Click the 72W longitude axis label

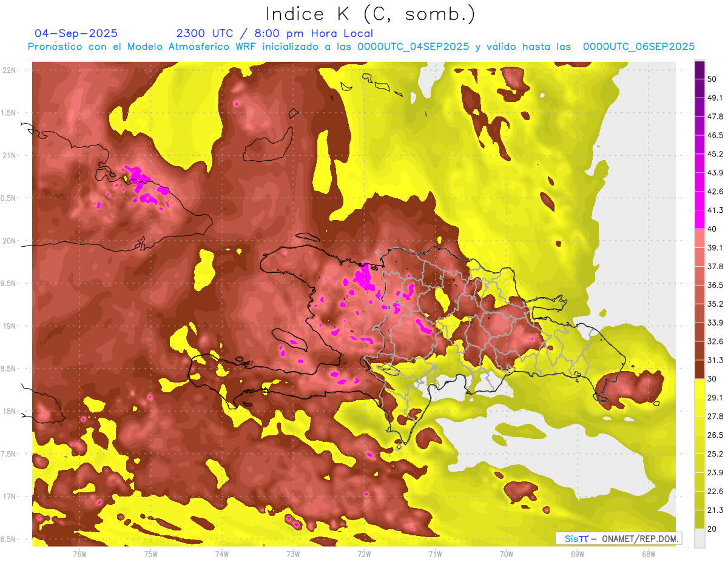coord(364,554)
